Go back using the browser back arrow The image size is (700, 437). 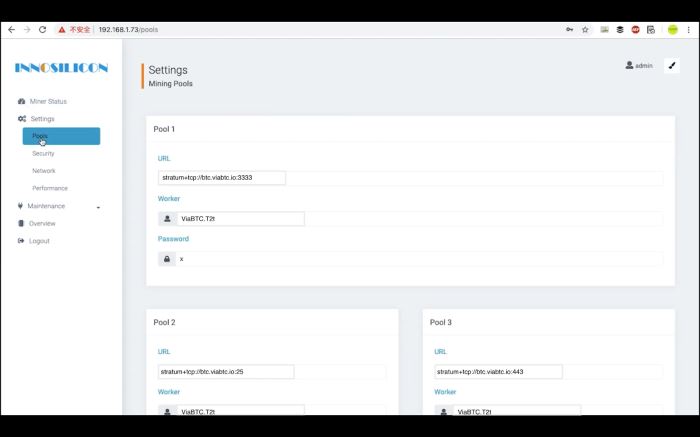(x=12, y=29)
